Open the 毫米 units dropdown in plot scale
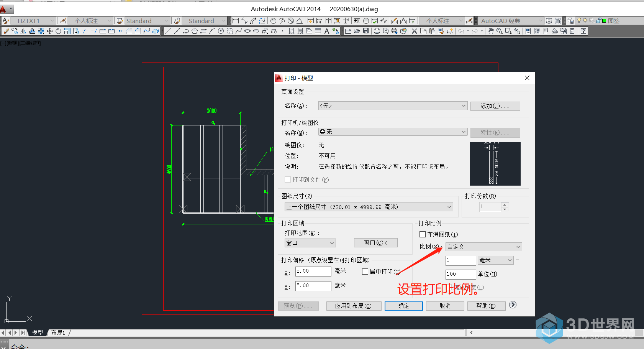The height and width of the screenshot is (349, 644). click(496, 260)
